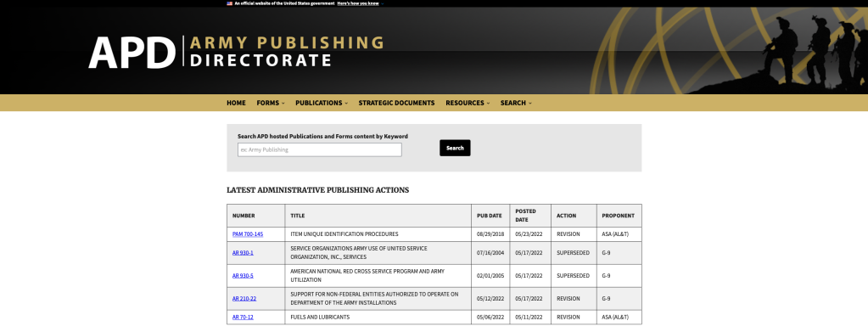868x332 pixels.
Task: Open the AR 210-22 publication link
Action: click(244, 299)
